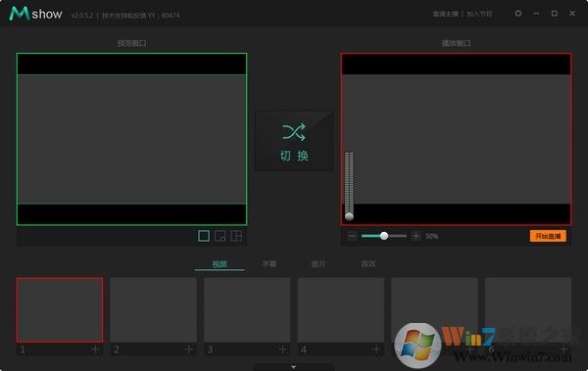Add a source to slot 6
Viewport: 588px width, 371px height.
tap(563, 349)
